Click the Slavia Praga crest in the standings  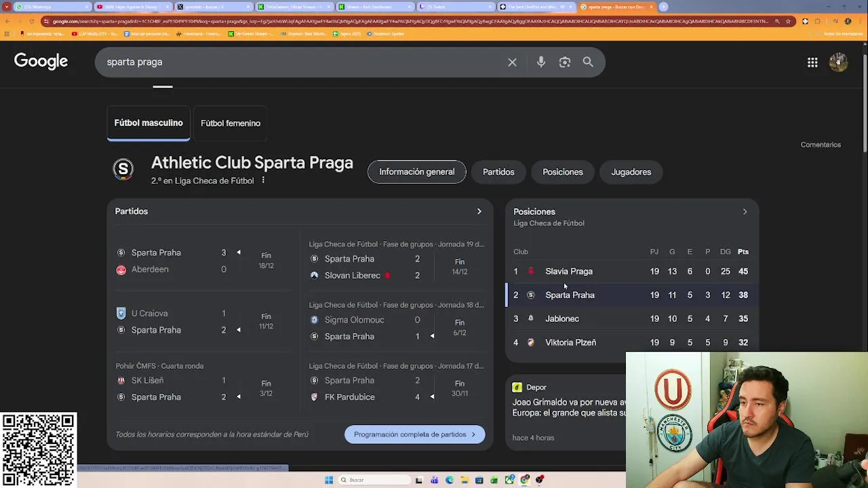point(531,271)
